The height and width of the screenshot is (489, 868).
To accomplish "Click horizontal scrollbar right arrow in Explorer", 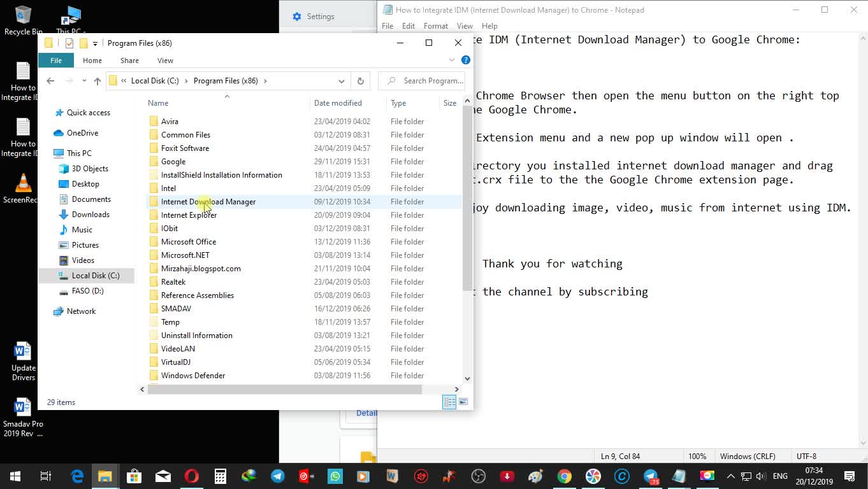I will pos(456,389).
